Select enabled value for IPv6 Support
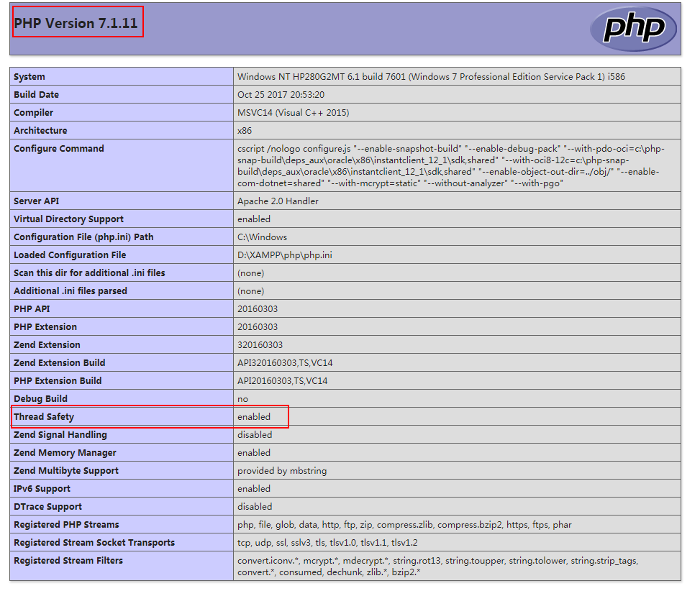Screen dimensions: 700x591 [x=254, y=488]
